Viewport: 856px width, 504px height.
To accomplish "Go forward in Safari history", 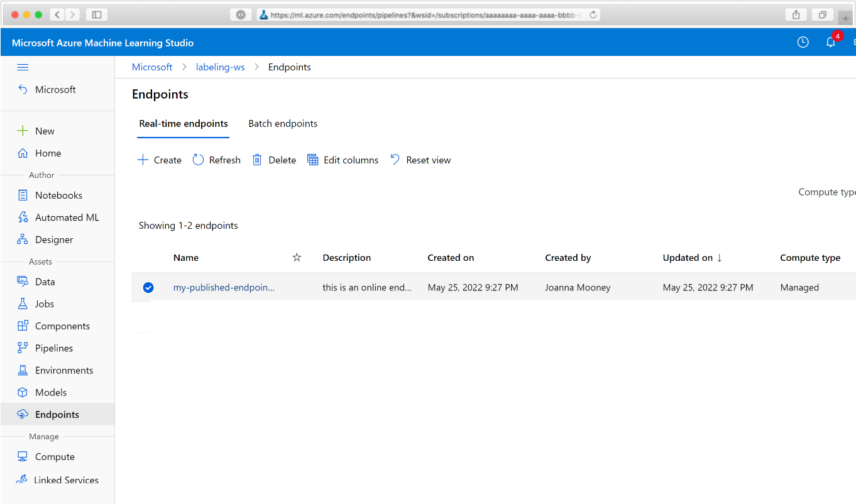I will pyautogui.click(x=72, y=14).
